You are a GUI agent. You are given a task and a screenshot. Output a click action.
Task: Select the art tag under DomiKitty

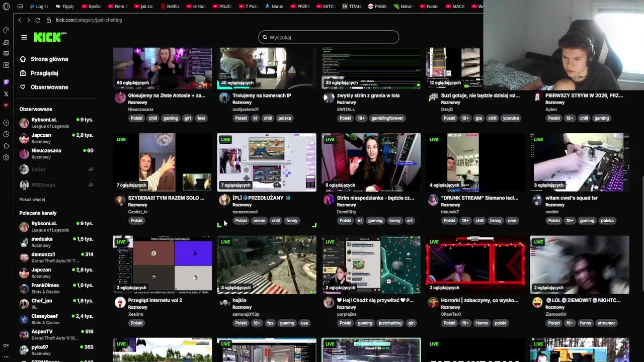[410, 221]
